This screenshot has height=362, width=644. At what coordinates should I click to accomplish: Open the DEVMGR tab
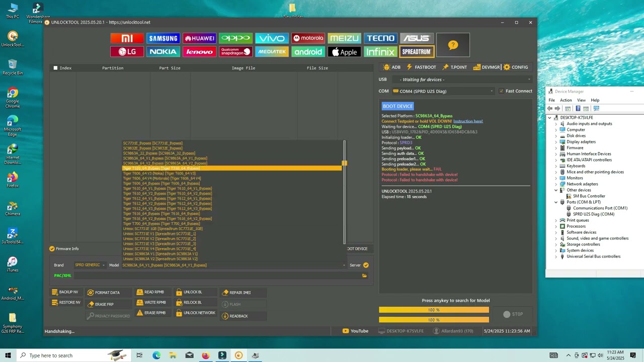pyautogui.click(x=486, y=67)
